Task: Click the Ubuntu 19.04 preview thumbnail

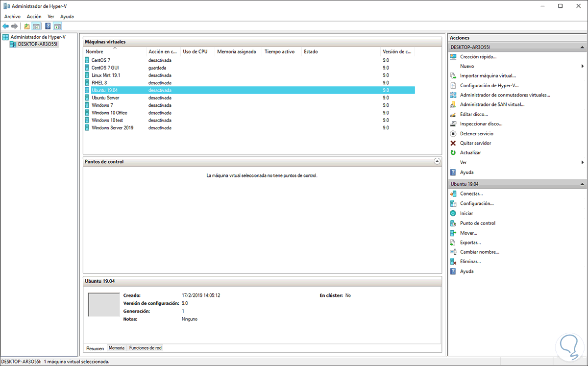Action: (104, 305)
